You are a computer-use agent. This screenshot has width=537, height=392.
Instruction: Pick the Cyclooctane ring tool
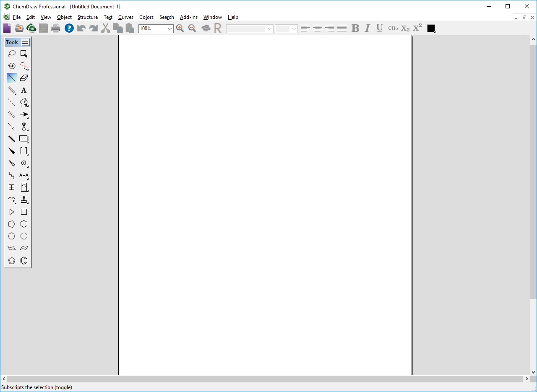coord(24,236)
